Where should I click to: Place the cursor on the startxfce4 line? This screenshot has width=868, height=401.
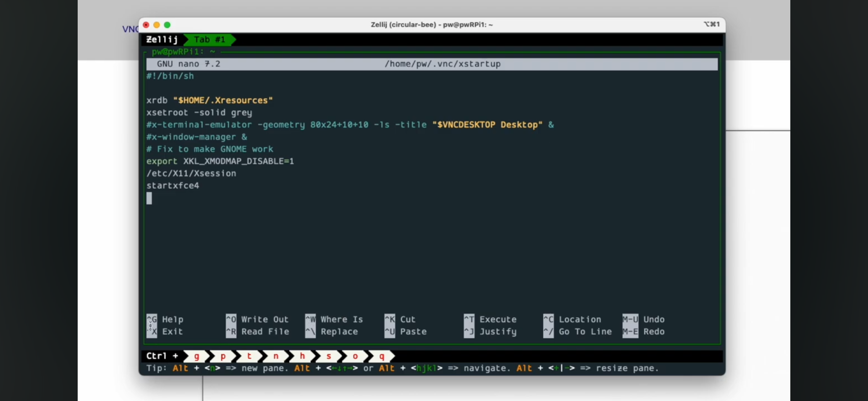(x=173, y=186)
